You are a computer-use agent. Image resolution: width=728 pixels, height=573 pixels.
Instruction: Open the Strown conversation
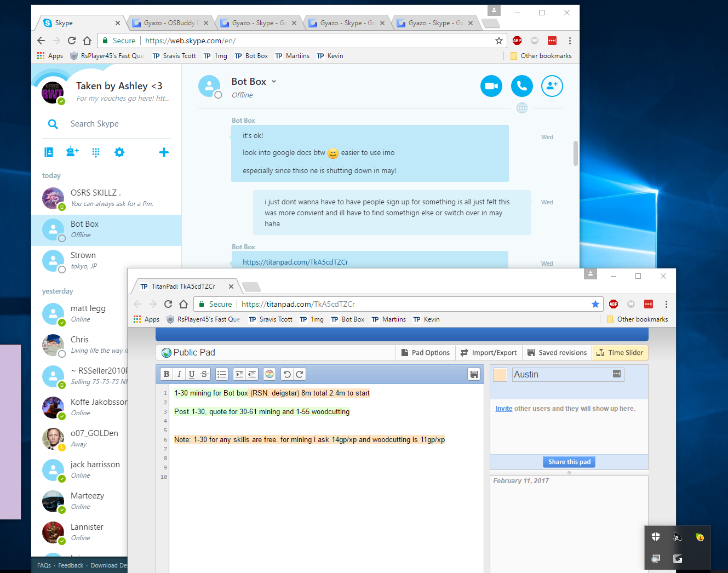click(x=106, y=261)
